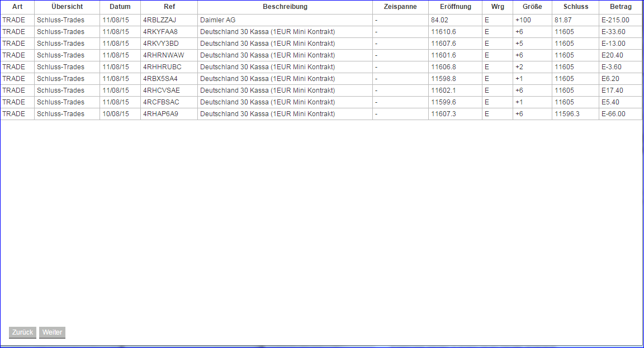Click the Schluss column header

(x=575, y=7)
